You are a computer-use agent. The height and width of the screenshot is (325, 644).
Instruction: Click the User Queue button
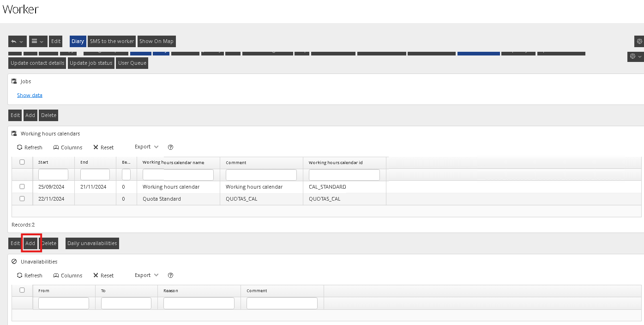coord(132,63)
